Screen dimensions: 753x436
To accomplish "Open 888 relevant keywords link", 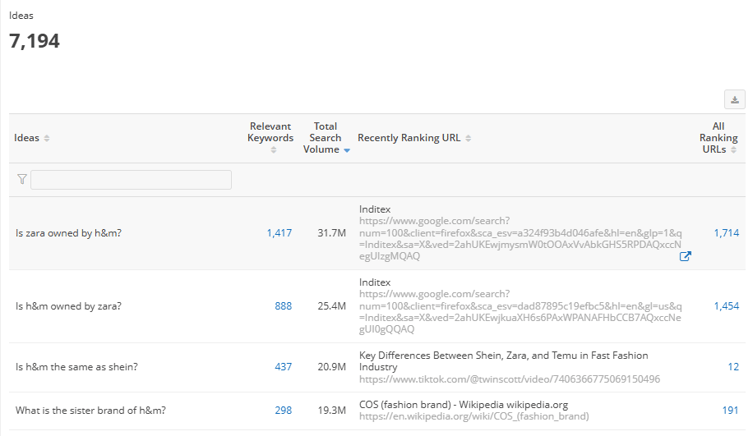I will (283, 306).
